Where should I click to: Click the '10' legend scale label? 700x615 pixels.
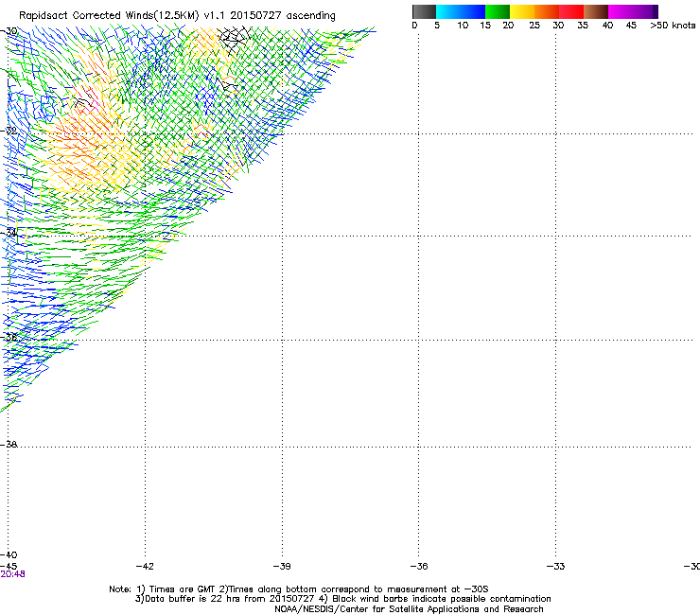click(x=463, y=26)
